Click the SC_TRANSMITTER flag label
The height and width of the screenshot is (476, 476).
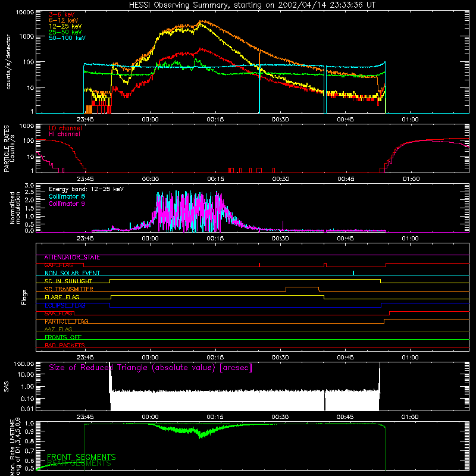(x=68, y=289)
